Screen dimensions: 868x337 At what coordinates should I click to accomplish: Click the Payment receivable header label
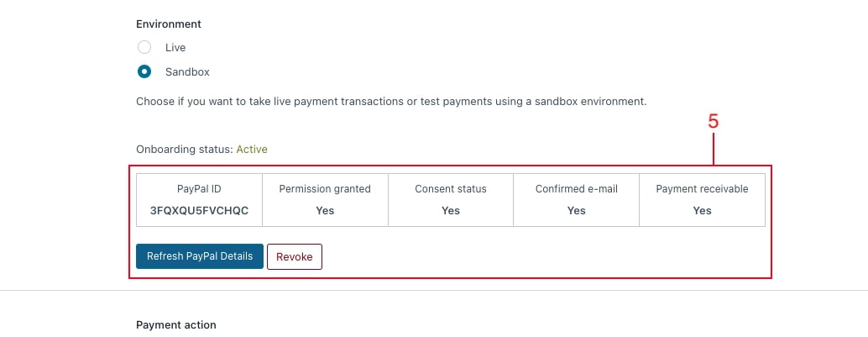[x=702, y=189]
